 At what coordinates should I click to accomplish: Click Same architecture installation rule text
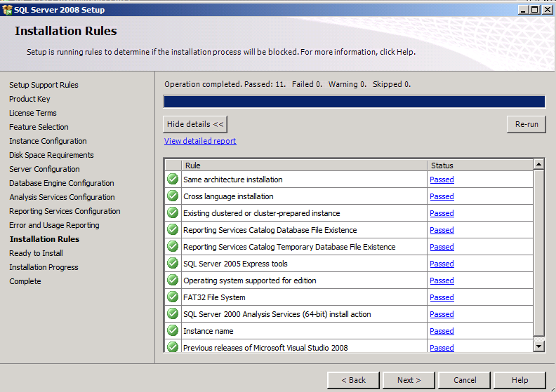click(233, 180)
